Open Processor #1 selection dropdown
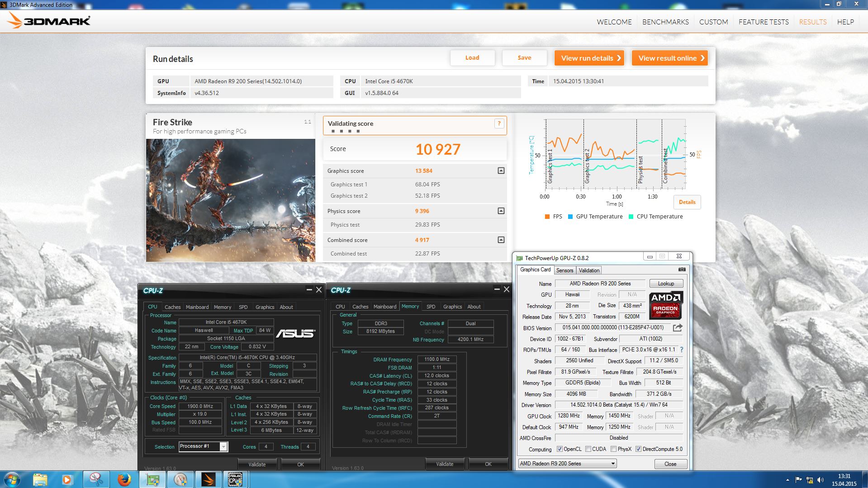868x488 pixels. (203, 446)
